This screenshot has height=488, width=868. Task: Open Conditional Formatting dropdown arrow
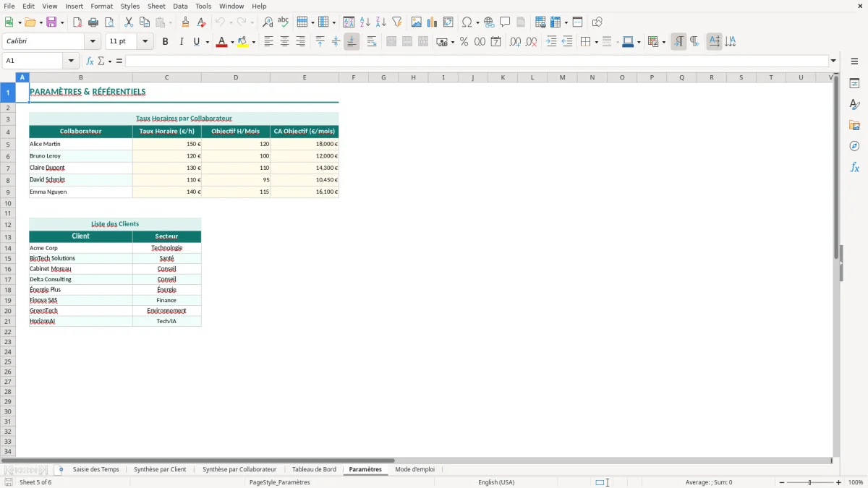[x=663, y=42]
